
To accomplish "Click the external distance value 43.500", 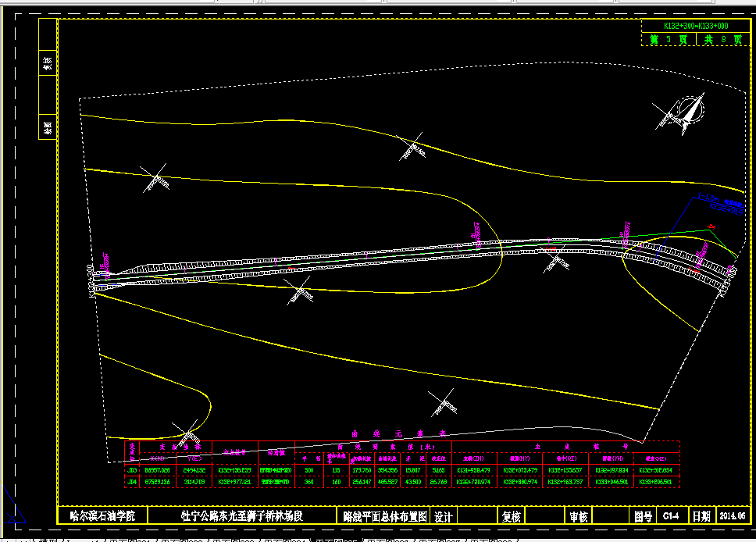I will click(x=413, y=482).
